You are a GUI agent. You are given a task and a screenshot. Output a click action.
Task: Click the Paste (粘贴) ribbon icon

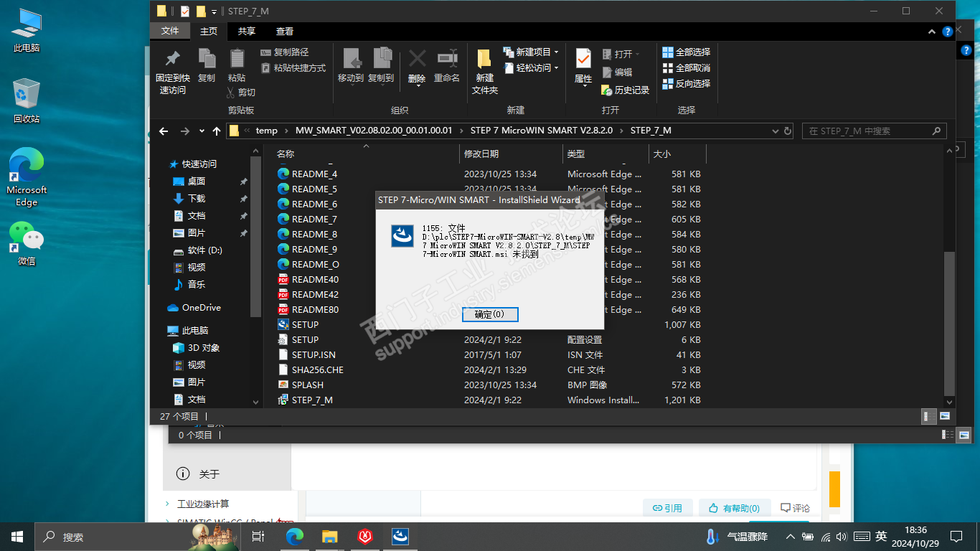click(x=237, y=66)
